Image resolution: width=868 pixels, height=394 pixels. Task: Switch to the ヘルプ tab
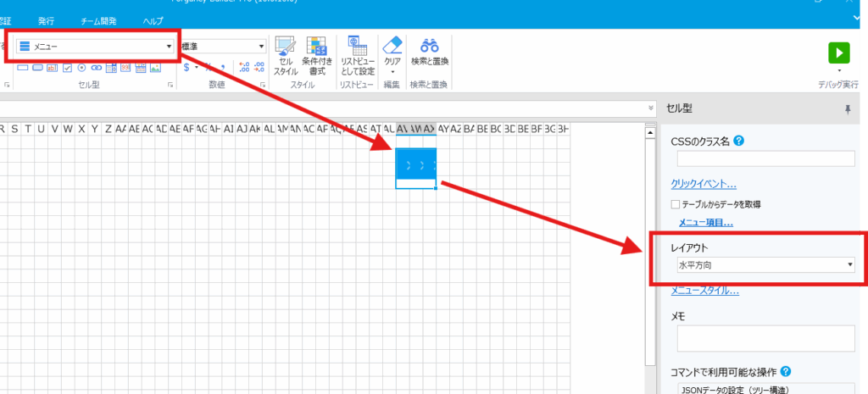click(x=153, y=19)
